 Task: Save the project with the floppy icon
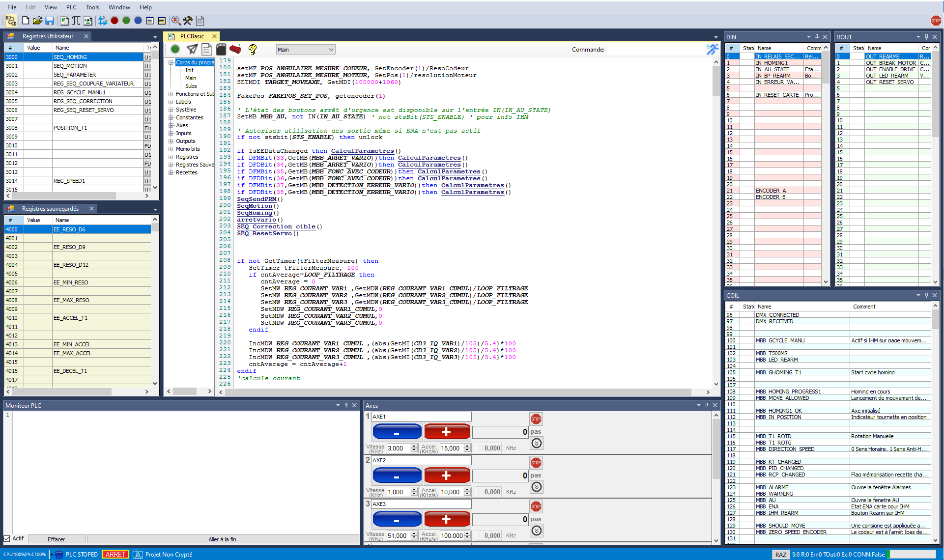(x=50, y=21)
